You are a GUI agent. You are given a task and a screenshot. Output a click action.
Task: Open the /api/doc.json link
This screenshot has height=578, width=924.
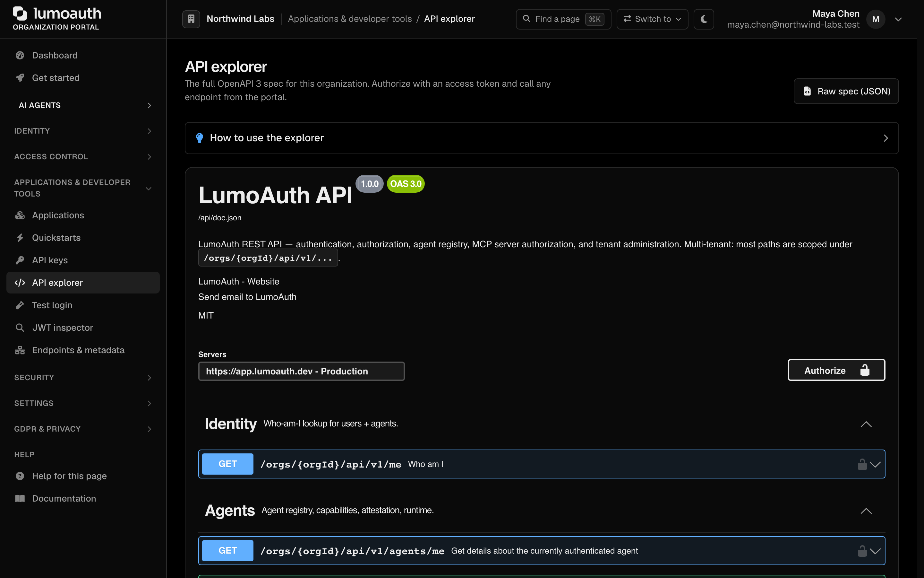click(x=219, y=218)
